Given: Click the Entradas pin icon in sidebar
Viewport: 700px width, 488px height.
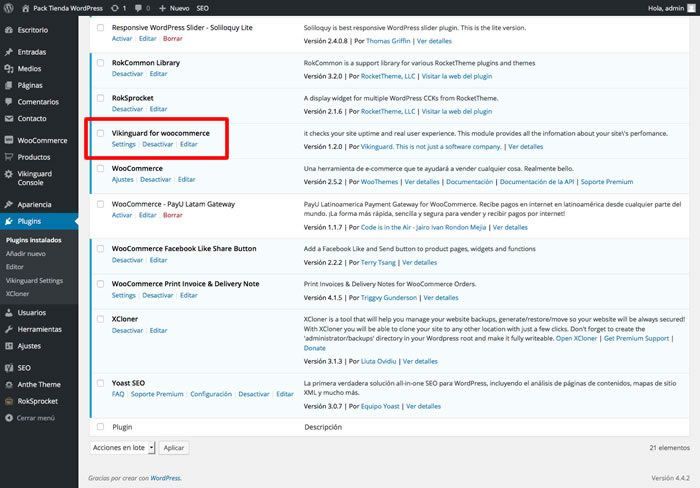Looking at the screenshot, I should [x=9, y=52].
